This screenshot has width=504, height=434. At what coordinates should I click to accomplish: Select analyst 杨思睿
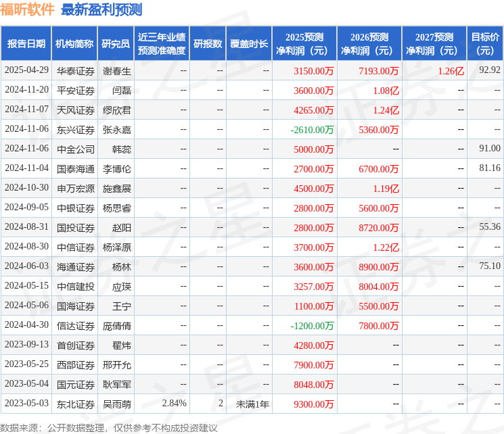point(116,208)
